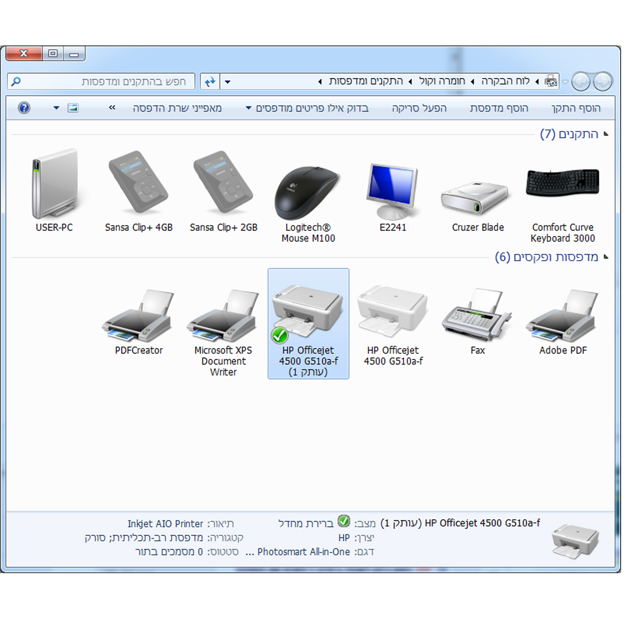
Task: Click the printer name heading in the details pane
Action: 460,523
